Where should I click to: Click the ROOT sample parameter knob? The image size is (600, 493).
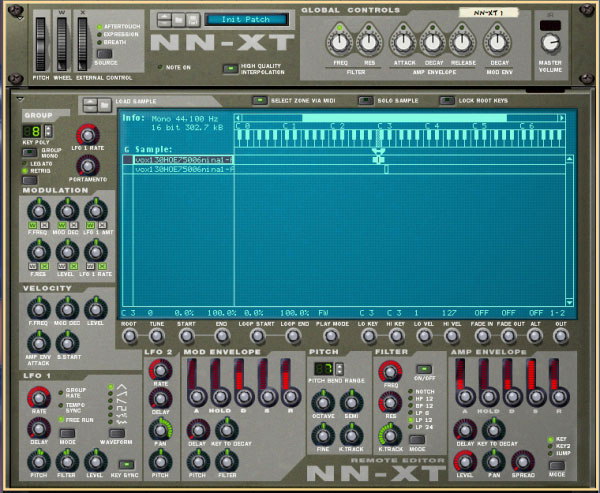pyautogui.click(x=129, y=336)
